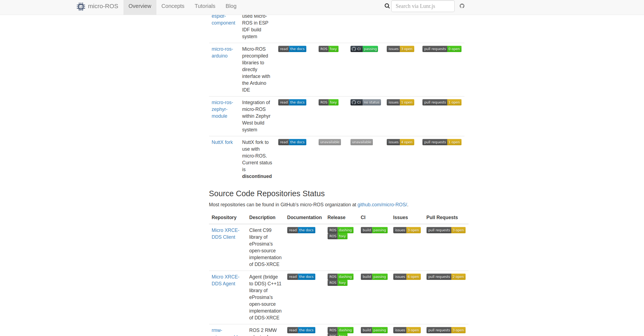This screenshot has width=644, height=336.
Task: Click micro-ros-arduino ROS foxy badge
Action: pyautogui.click(x=328, y=49)
